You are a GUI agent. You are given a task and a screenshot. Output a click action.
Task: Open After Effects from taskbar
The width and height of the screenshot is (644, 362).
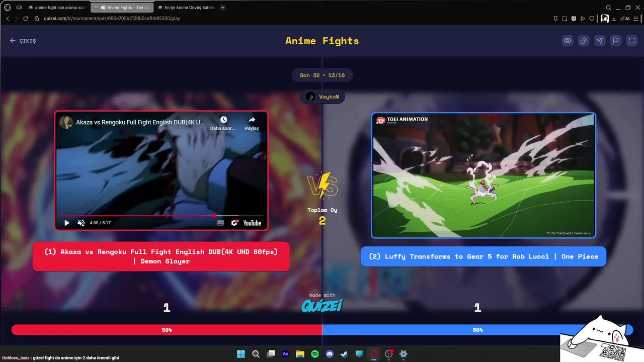[285, 354]
